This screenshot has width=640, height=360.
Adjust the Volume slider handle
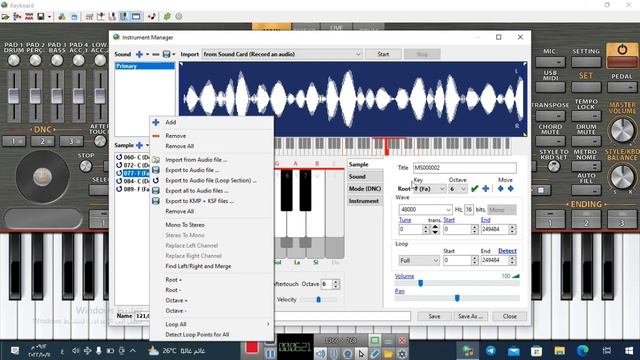tap(420, 283)
